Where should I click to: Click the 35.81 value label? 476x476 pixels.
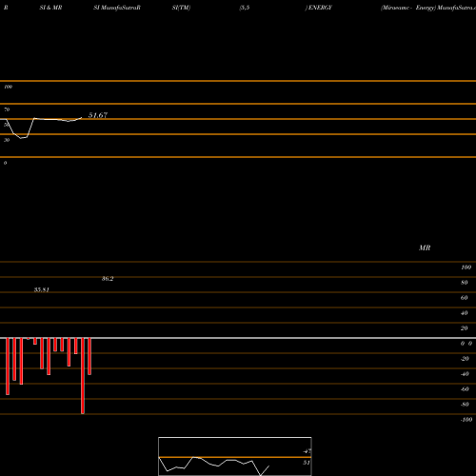click(42, 289)
